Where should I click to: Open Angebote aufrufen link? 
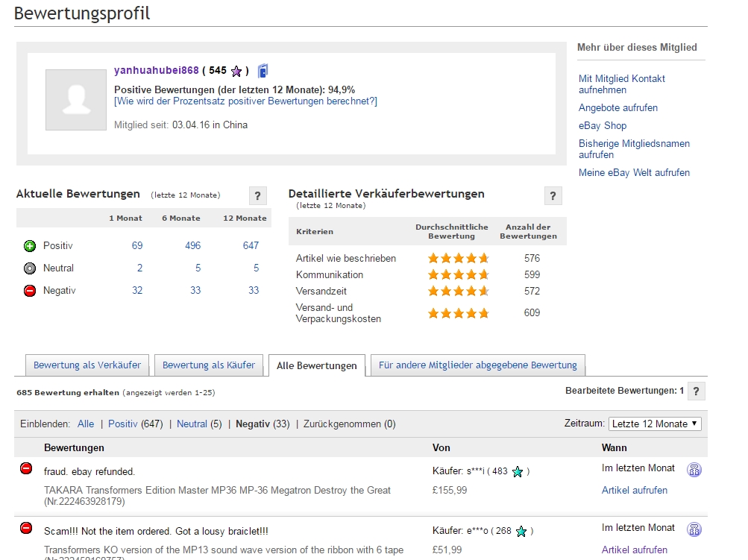point(617,107)
